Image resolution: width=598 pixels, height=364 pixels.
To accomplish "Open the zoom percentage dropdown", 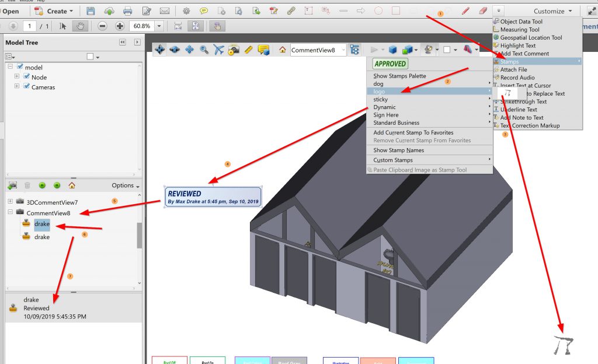I will [159, 26].
